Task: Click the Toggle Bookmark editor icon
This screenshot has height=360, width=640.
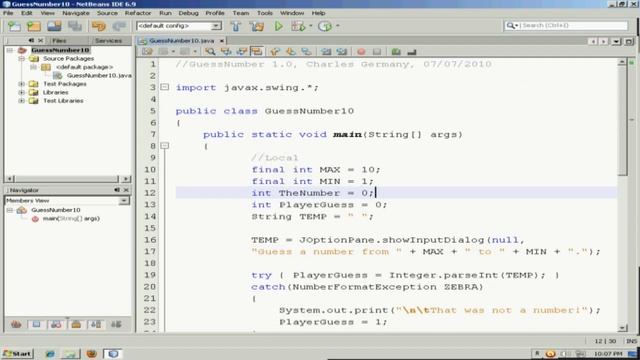Action: pyautogui.click(x=306, y=52)
